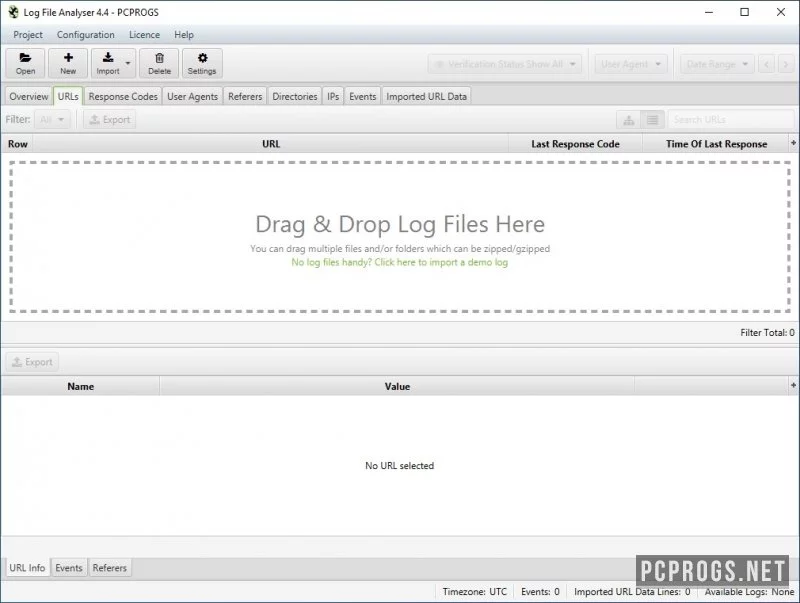Open the upper Referers tab
Screen dimensions: 800x603
click(245, 96)
